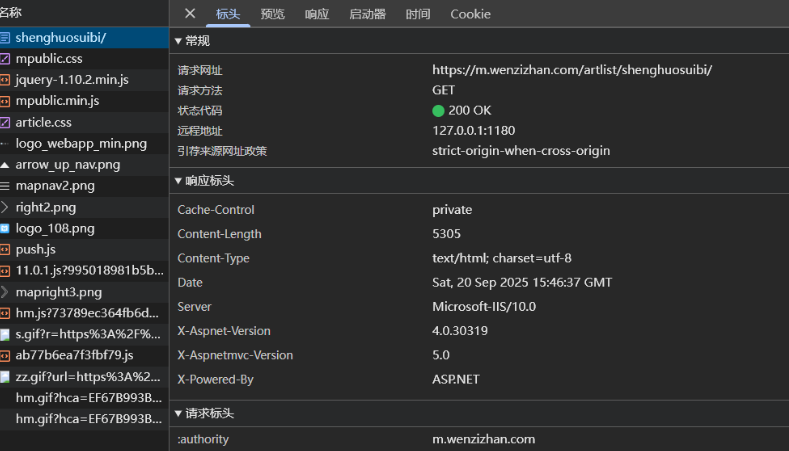
Task: Click the script icon beside push.js
Action: (x=6, y=250)
